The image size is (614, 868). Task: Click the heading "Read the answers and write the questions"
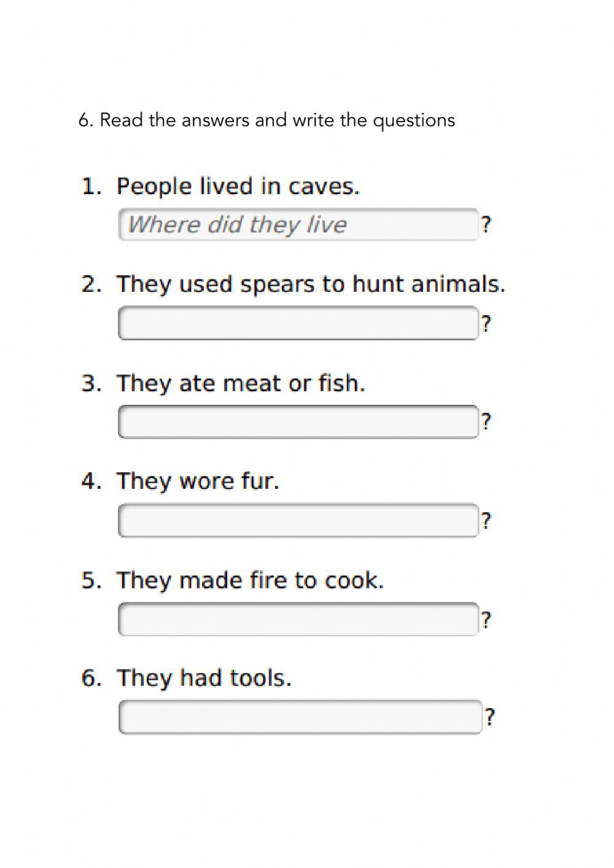pos(266,120)
